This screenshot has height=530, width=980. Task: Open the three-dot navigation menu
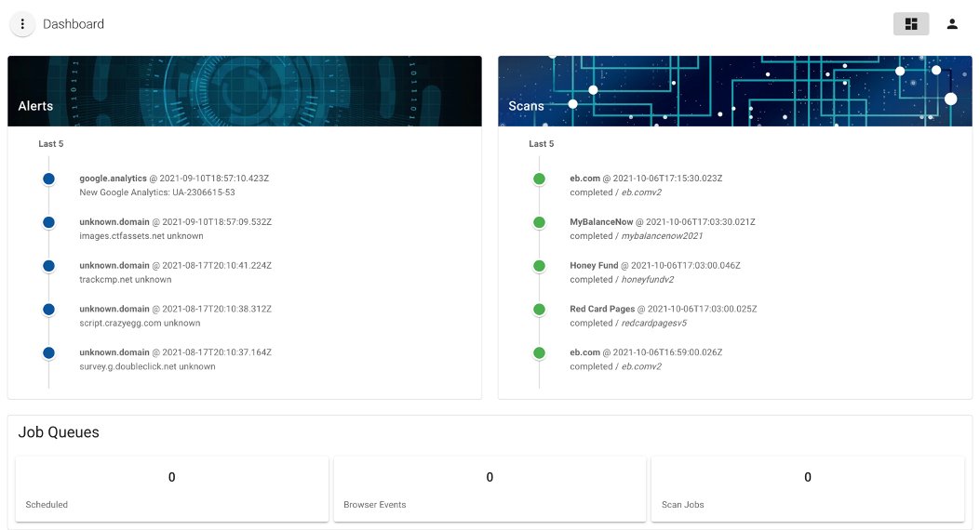(22, 24)
